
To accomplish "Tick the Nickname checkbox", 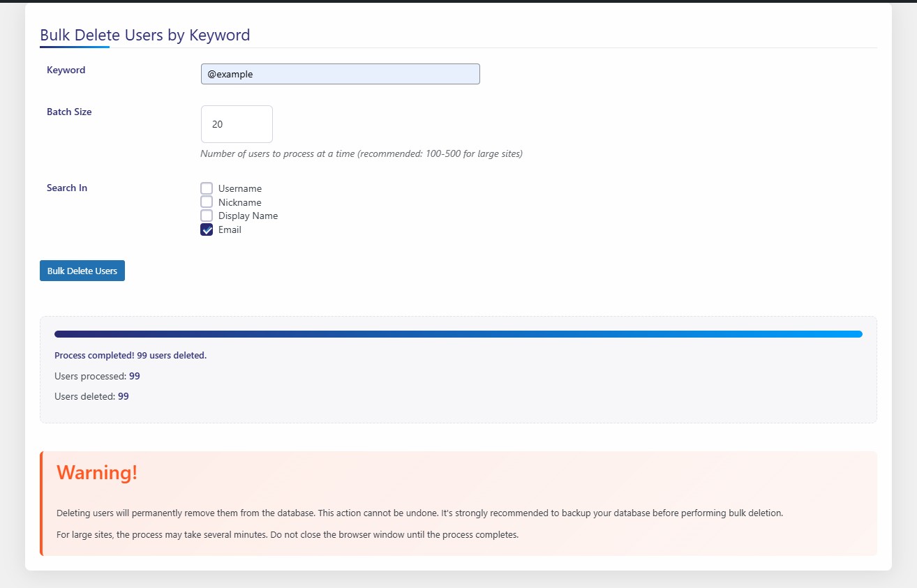I will [207, 202].
